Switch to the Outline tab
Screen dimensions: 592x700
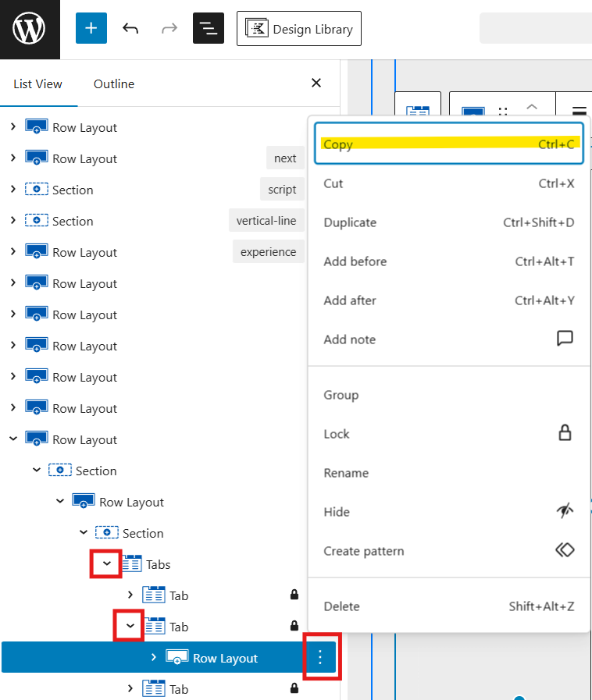(114, 84)
